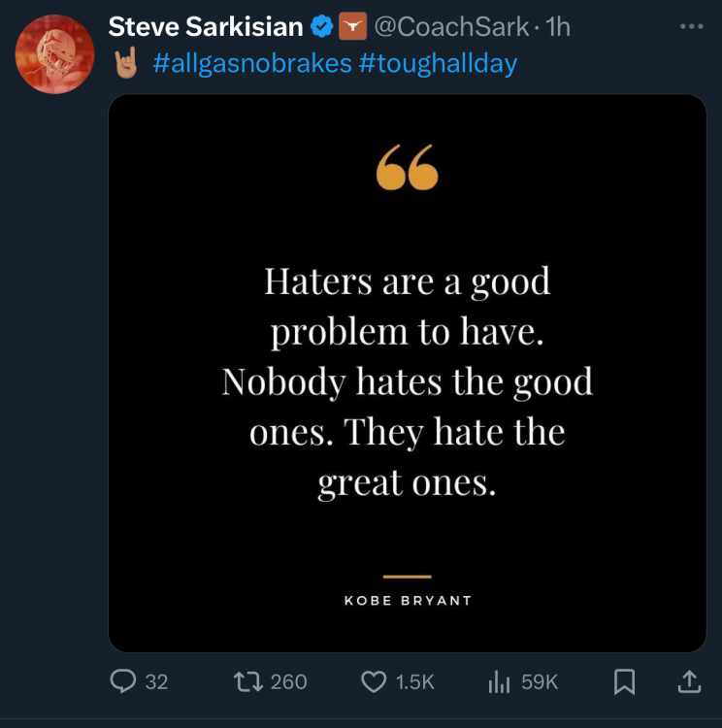Click the 32 replies count
This screenshot has height=728, width=722.
click(x=156, y=682)
